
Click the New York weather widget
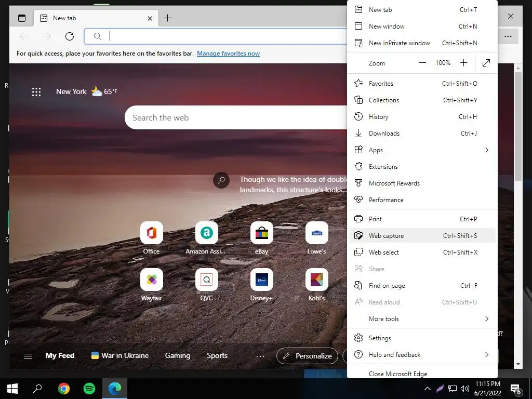click(x=87, y=91)
